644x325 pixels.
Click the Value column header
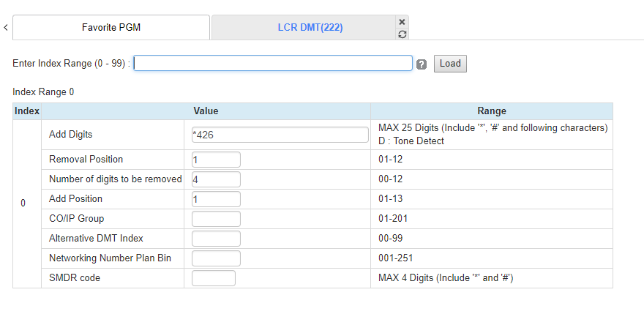click(x=206, y=111)
